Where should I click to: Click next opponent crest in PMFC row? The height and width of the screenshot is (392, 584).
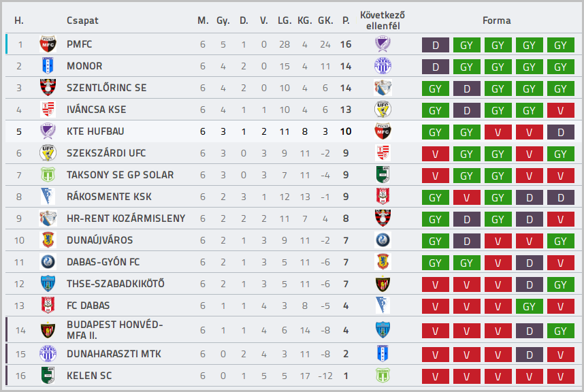[383, 44]
